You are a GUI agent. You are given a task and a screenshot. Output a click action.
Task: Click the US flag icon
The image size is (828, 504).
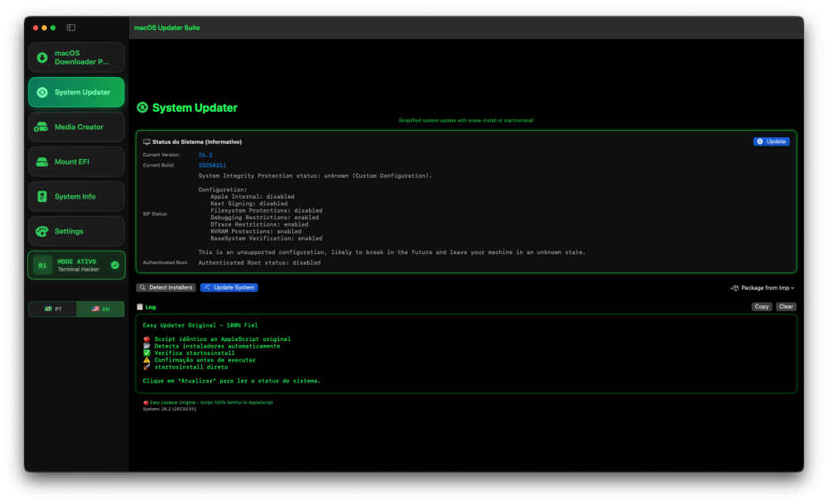click(95, 310)
